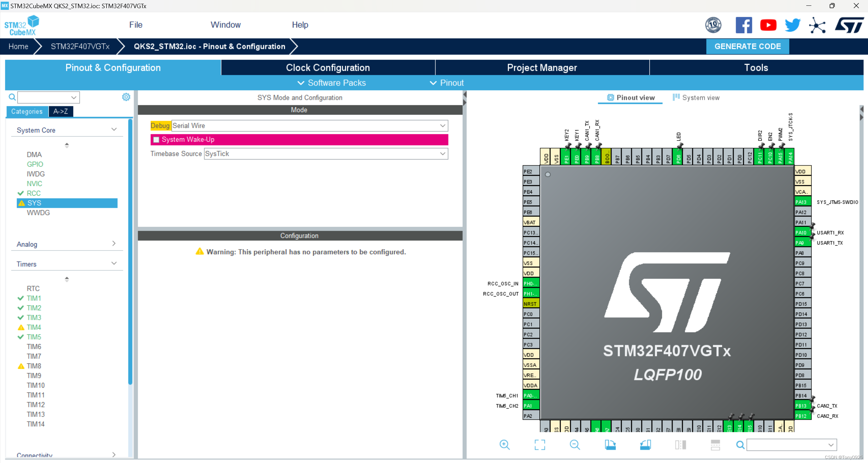This screenshot has height=463, width=868.
Task: Click the 10-year anniversary badge icon
Action: [713, 25]
